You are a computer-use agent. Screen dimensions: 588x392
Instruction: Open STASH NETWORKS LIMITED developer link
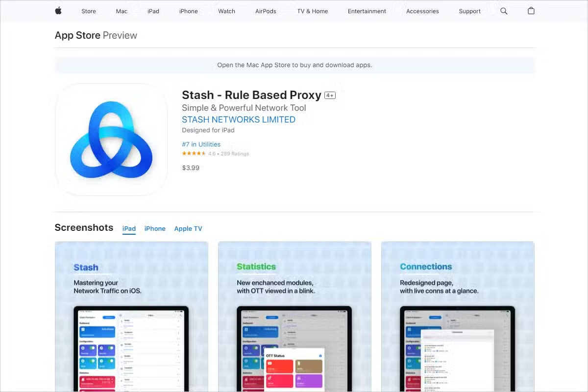[239, 120]
